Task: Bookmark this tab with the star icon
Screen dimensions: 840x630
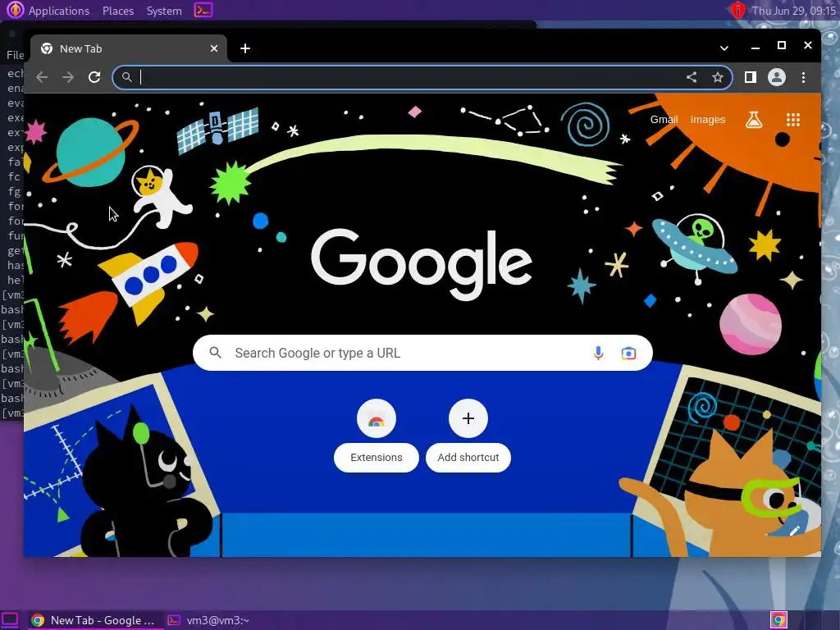Action: pyautogui.click(x=718, y=77)
